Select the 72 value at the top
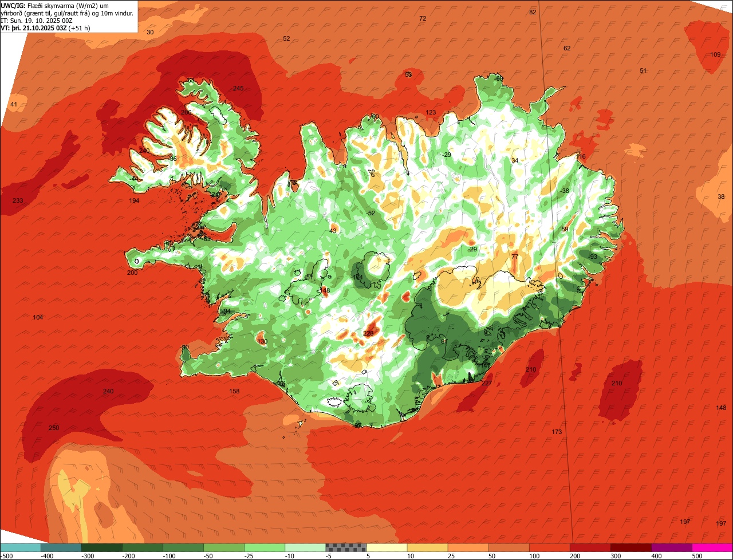The image size is (733, 560). [x=423, y=18]
